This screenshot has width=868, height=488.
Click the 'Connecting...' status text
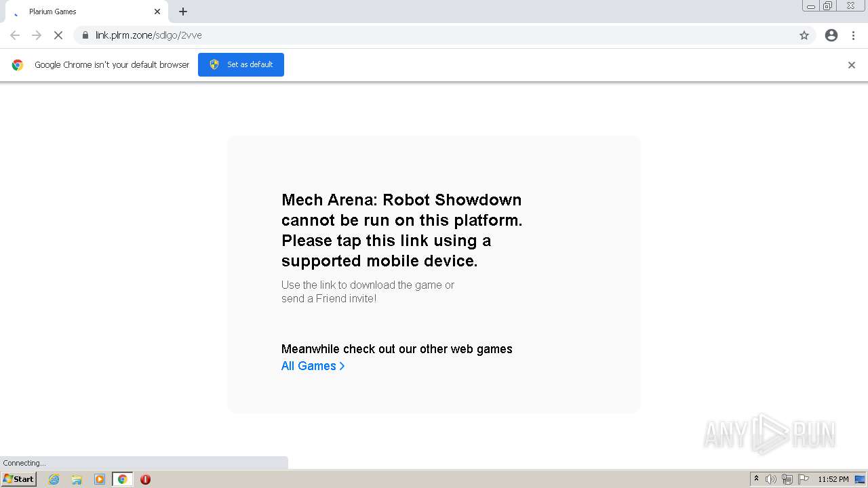(x=24, y=463)
